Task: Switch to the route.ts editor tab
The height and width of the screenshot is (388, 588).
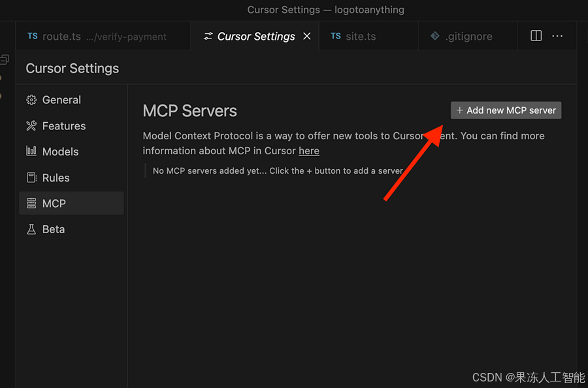Action: (103, 36)
